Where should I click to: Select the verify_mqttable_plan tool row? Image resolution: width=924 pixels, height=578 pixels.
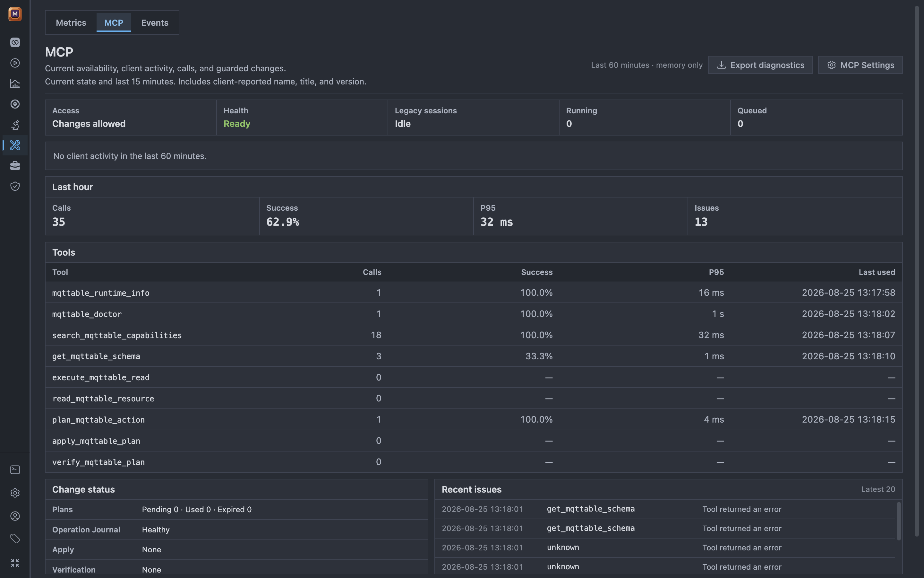click(474, 462)
